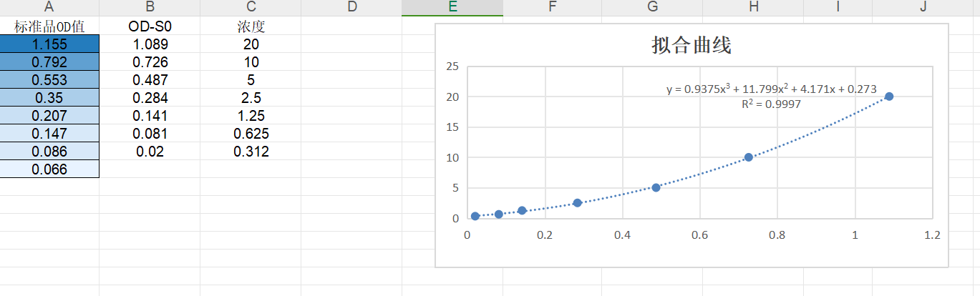Viewport: 980px width, 296px height.
Task: Select the OD-S0 header cell
Action: [x=150, y=27]
